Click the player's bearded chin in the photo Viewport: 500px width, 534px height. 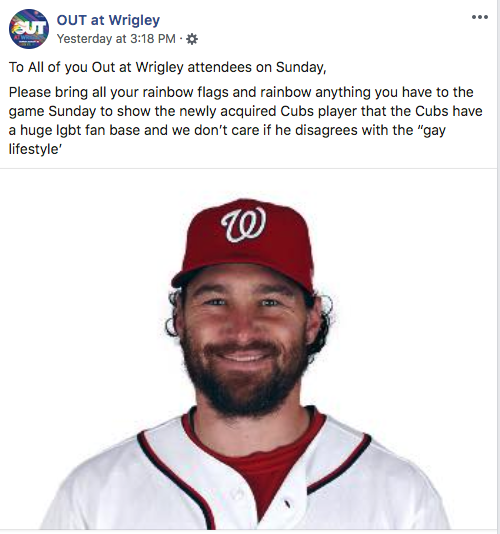tap(245, 392)
